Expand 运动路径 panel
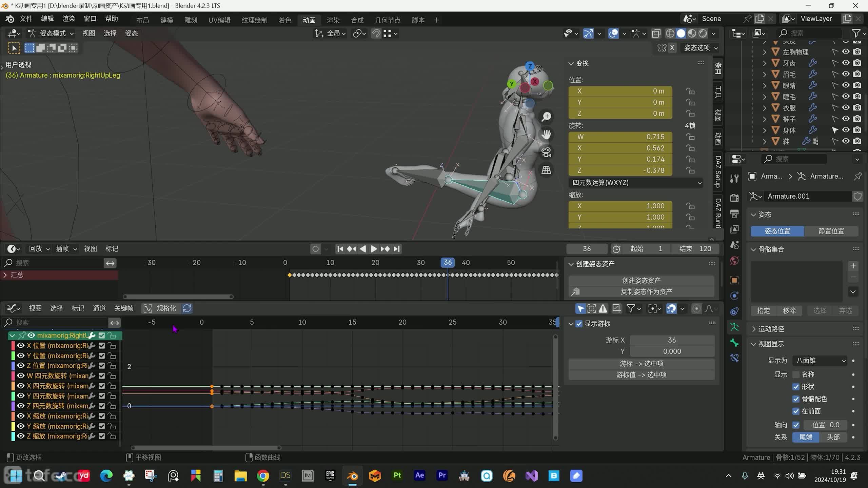The height and width of the screenshot is (488, 868). (754, 329)
